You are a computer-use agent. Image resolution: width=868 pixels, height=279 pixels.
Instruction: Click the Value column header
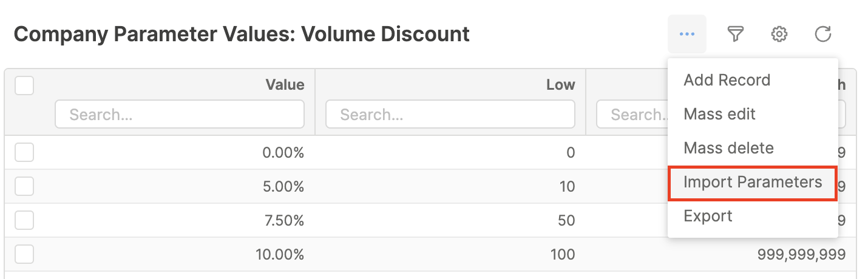tap(285, 85)
